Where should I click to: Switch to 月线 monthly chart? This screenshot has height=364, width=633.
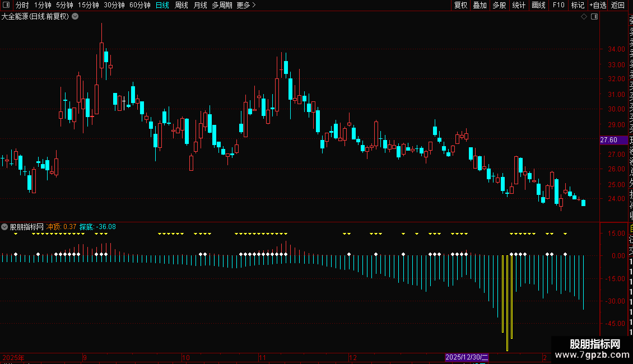point(200,5)
